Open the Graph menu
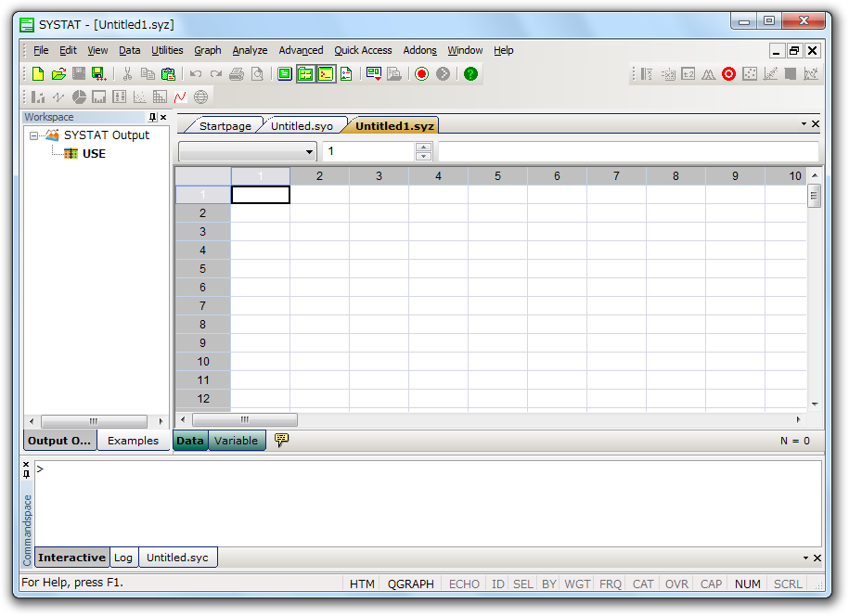Image resolution: width=849 pixels, height=616 pixels. [207, 50]
